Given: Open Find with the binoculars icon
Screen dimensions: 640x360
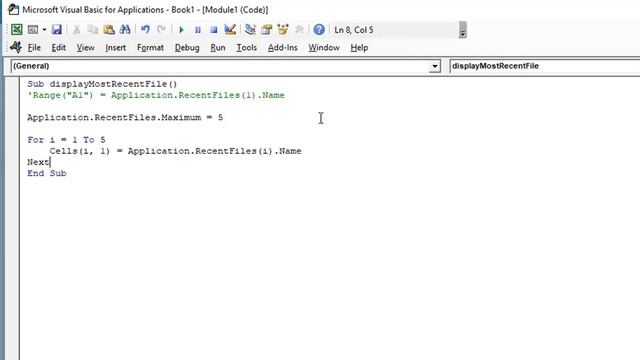Looking at the screenshot, I should [x=125, y=30].
